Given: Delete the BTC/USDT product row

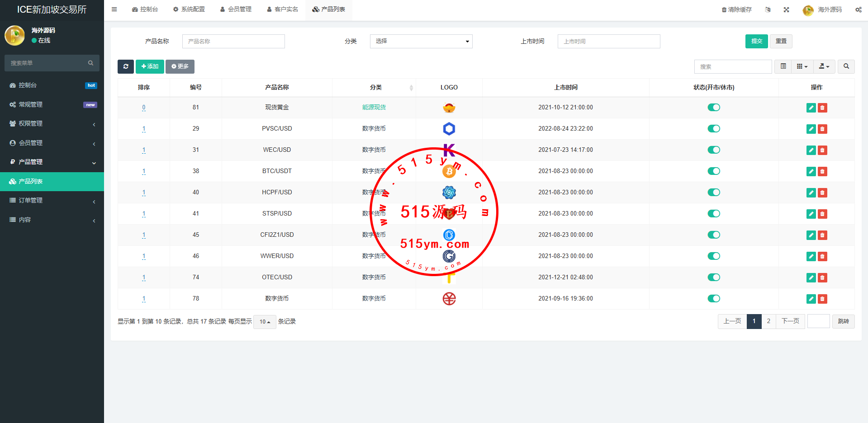Looking at the screenshot, I should click(x=822, y=172).
